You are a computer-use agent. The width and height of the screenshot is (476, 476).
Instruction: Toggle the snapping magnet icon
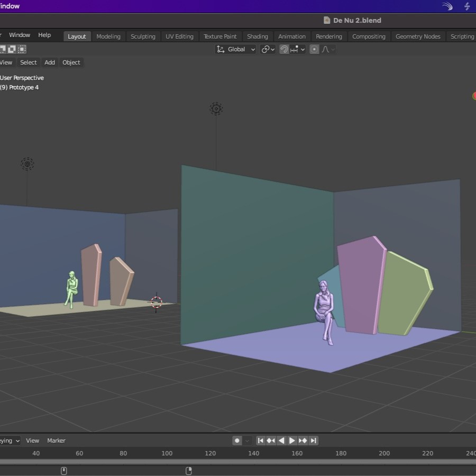[284, 49]
